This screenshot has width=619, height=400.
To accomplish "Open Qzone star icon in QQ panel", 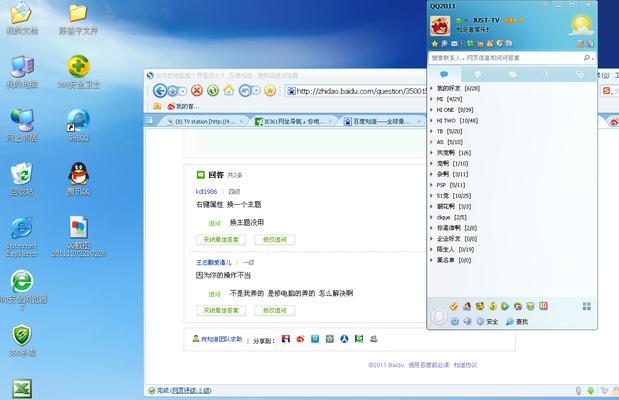I will click(x=435, y=43).
